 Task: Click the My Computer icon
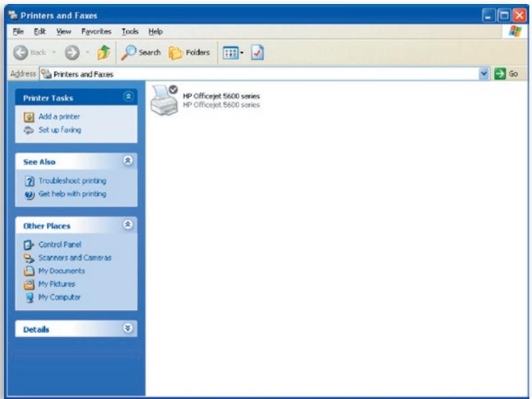pyautogui.click(x=30, y=297)
